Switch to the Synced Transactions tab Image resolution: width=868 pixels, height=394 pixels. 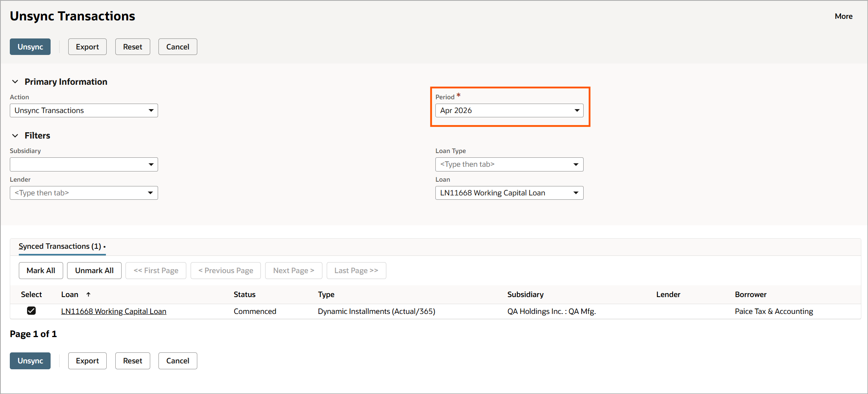60,246
